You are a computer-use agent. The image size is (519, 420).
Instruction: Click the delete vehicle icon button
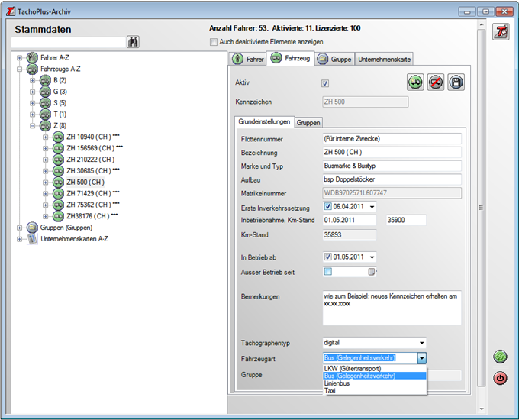tap(436, 82)
